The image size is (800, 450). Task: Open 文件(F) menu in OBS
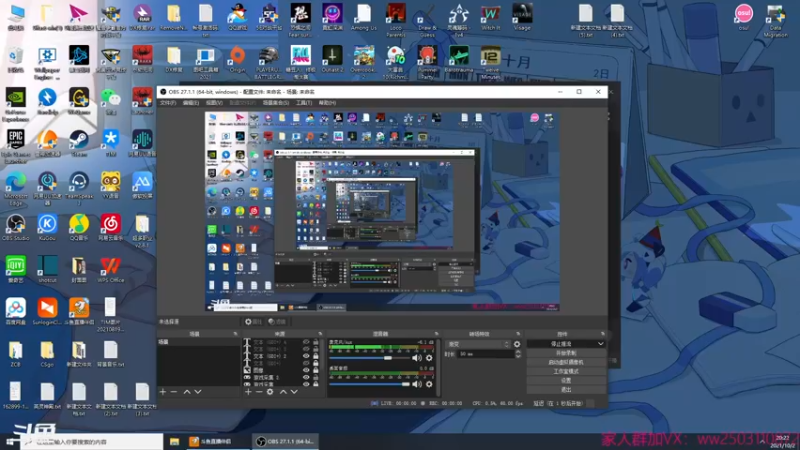[168, 103]
